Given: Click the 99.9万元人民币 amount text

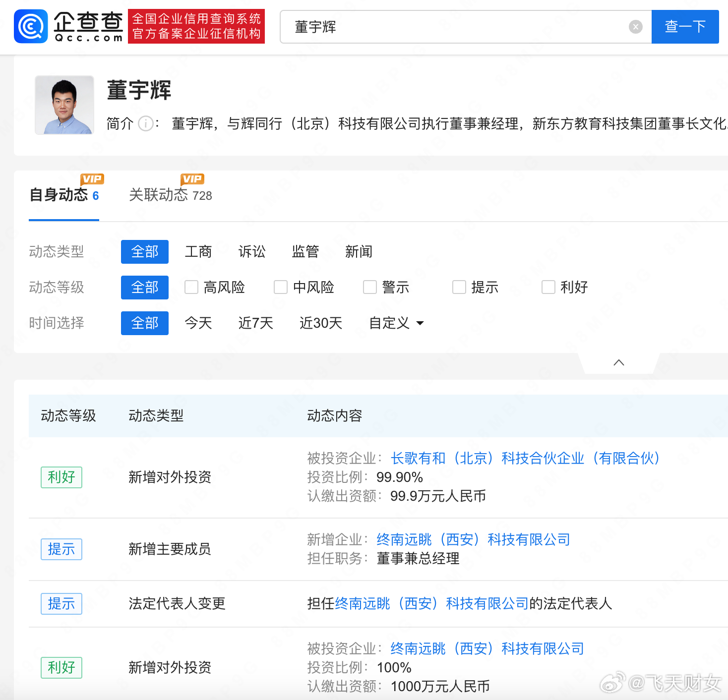Looking at the screenshot, I should coord(438,496).
